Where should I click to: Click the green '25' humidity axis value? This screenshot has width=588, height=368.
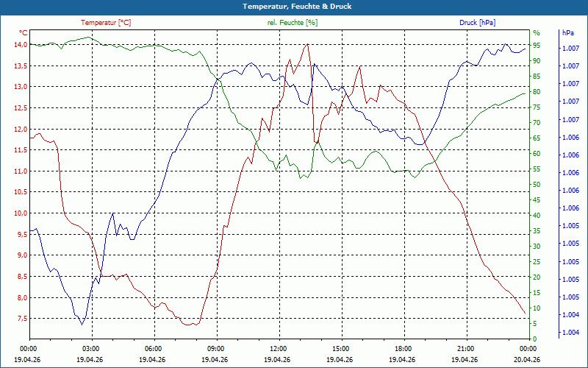537,262
